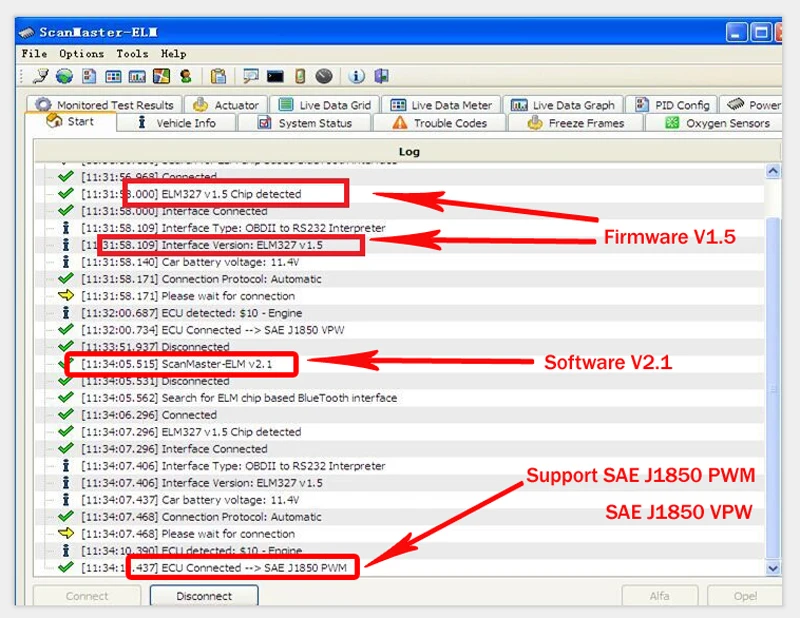Viewport: 800px width, 618px height.
Task: Click green checkmark beside Search for ELM chip row
Action: tap(66, 397)
